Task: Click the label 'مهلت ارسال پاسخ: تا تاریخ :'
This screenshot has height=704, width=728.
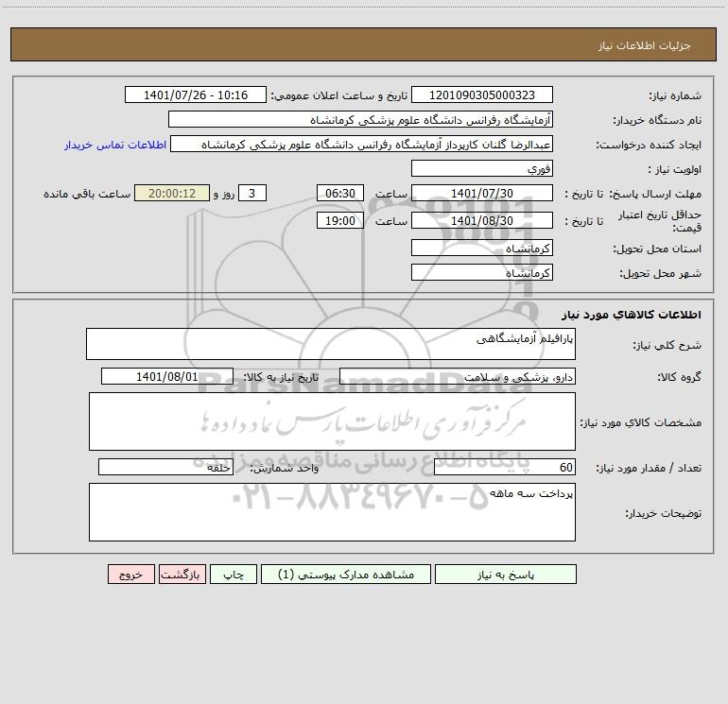Action: [633, 194]
